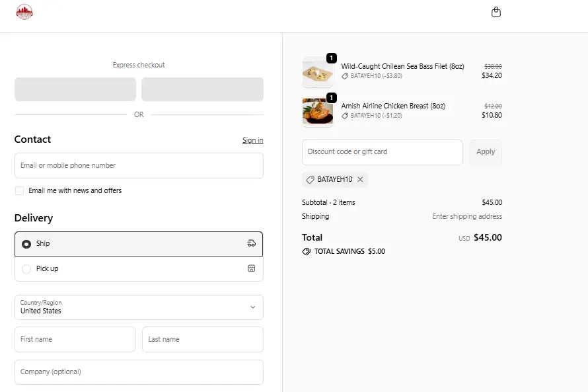Image resolution: width=588 pixels, height=392 pixels.
Task: Click the tag icon on BATAYEH10 chip
Action: pyautogui.click(x=311, y=179)
